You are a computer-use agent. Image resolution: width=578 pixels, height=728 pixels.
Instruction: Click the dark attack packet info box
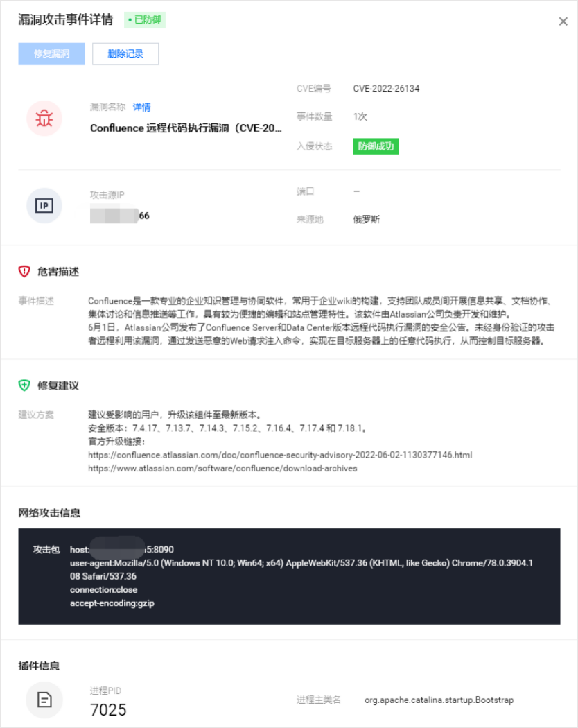point(289,576)
